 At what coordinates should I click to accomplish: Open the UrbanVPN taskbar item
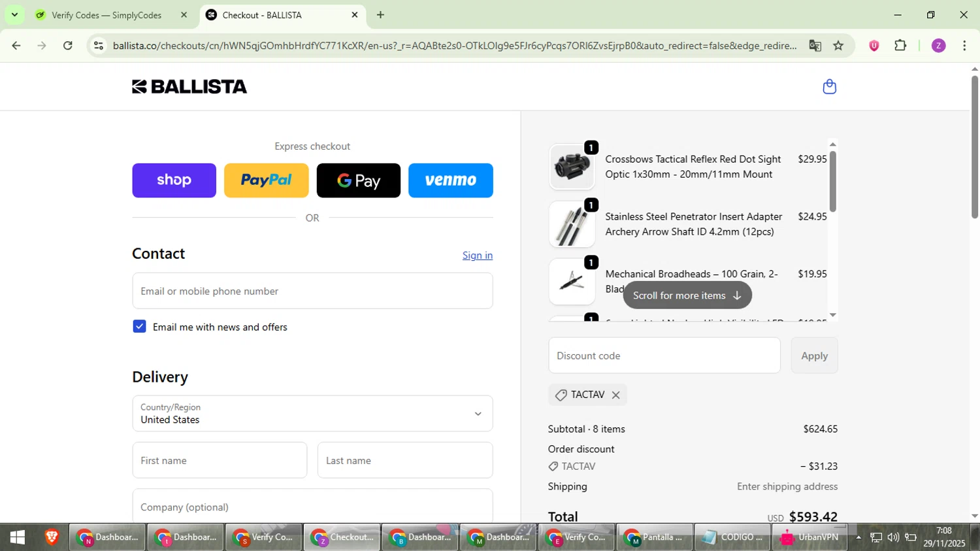point(811,537)
